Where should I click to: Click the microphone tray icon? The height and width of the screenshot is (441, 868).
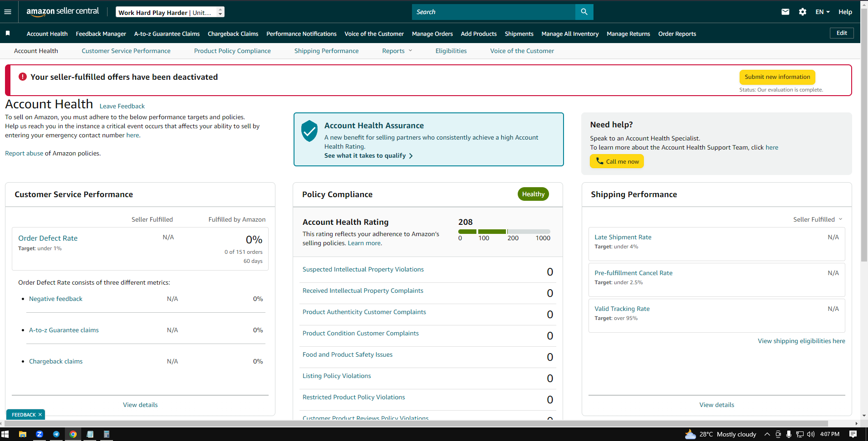(x=789, y=434)
